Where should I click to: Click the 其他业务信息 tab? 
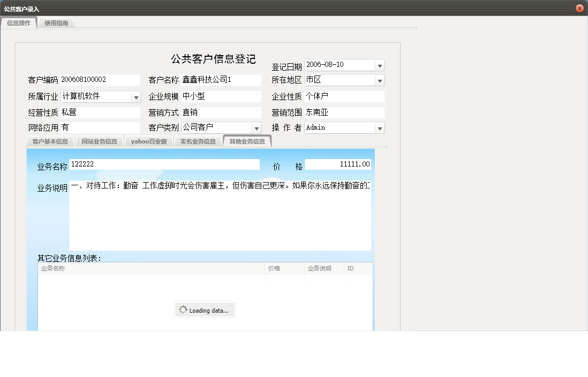click(247, 141)
